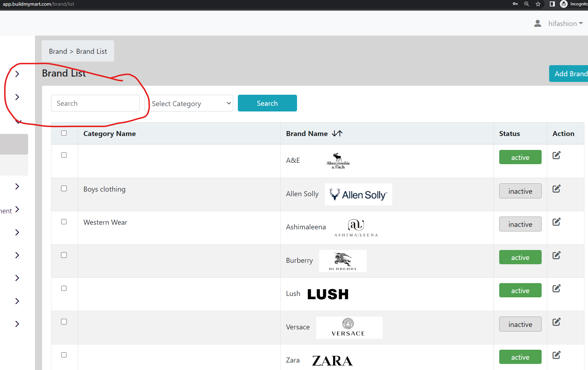Image resolution: width=588 pixels, height=370 pixels.
Task: Toggle Allen Solly inactive status button
Action: tap(520, 191)
